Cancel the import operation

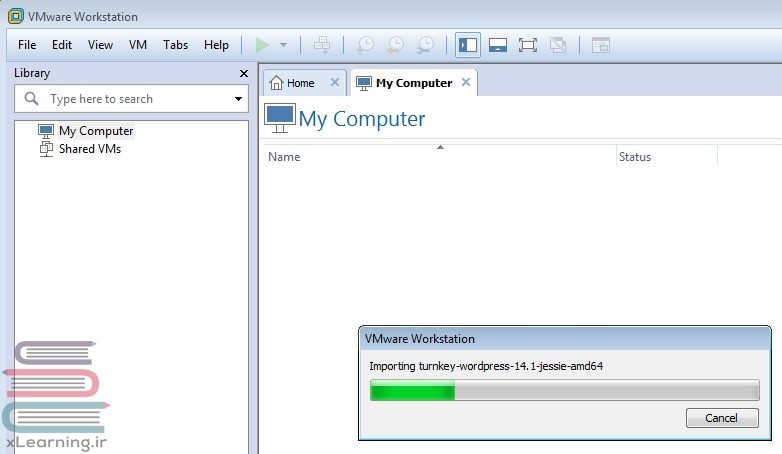click(x=722, y=418)
